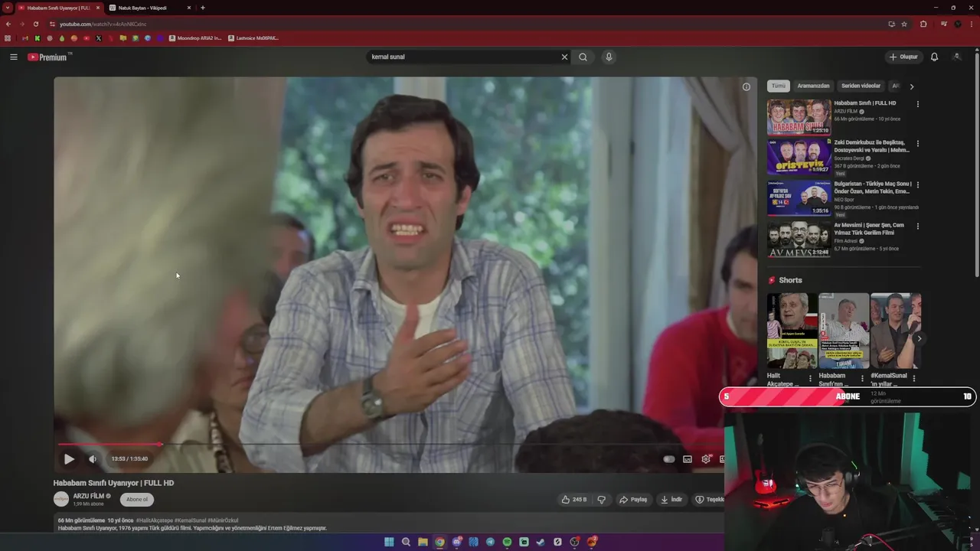The image size is (980, 551).
Task: Open options for the Av Mevsimi video
Action: (918, 227)
